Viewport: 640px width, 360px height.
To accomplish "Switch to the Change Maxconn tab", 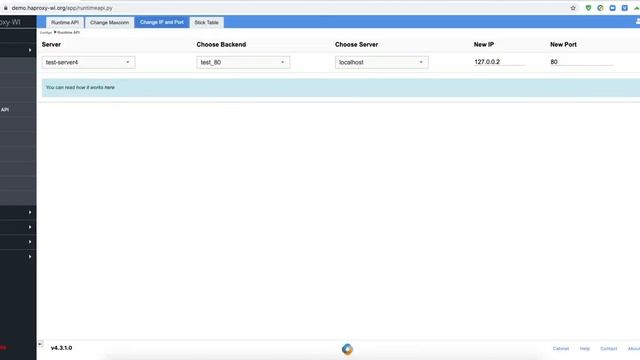I will [109, 22].
